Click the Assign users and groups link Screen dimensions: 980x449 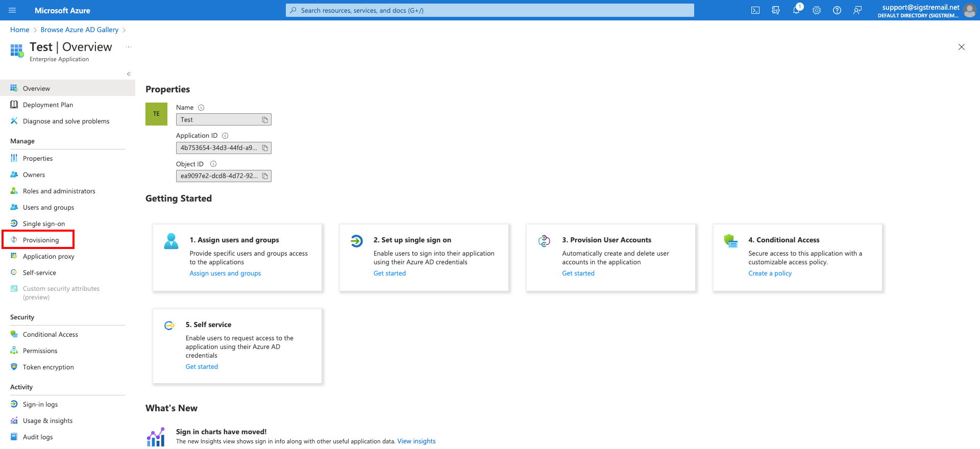click(225, 273)
